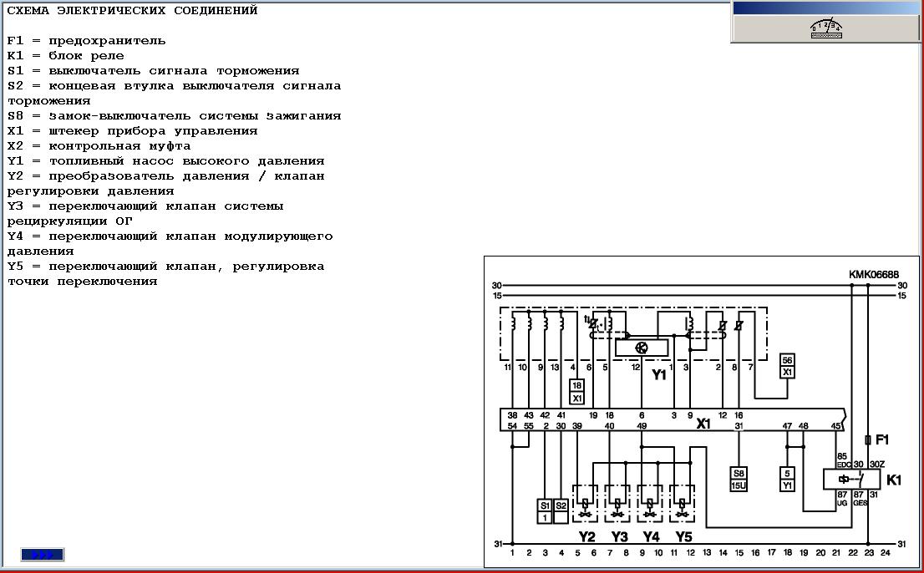Select 'Y1 = топливный насос высокого давления' line
Screen dimensions: 924x574
click(166, 161)
